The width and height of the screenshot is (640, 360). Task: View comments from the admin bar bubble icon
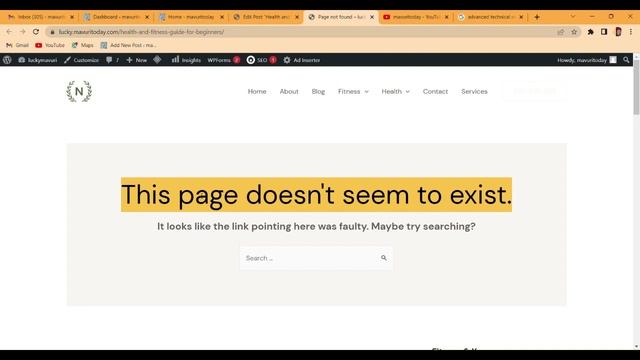pos(112,60)
